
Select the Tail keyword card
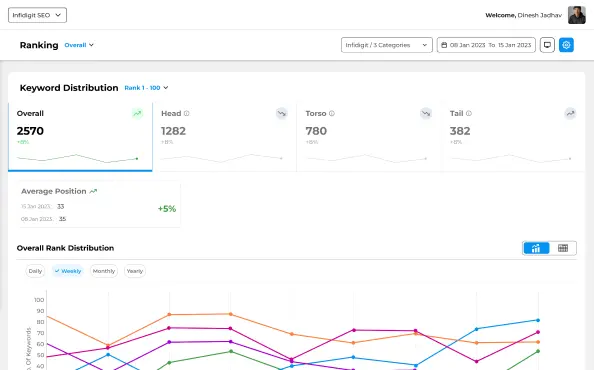click(x=513, y=137)
